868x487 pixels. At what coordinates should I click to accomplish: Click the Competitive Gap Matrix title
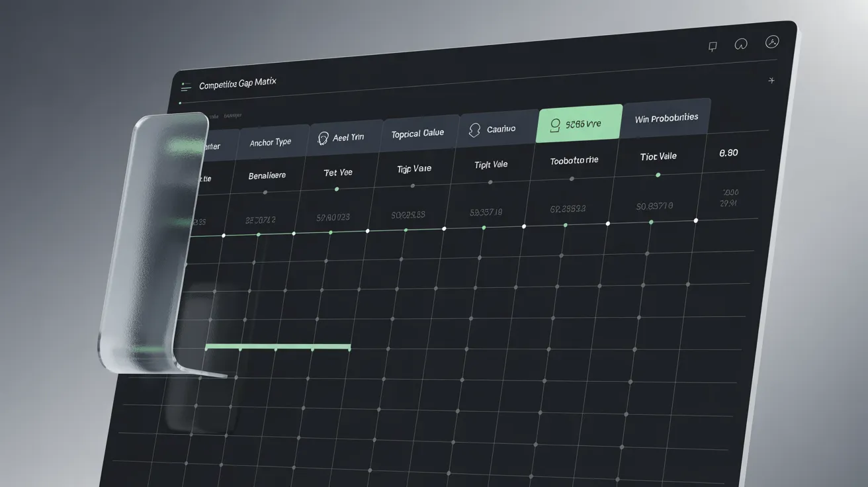tap(238, 83)
